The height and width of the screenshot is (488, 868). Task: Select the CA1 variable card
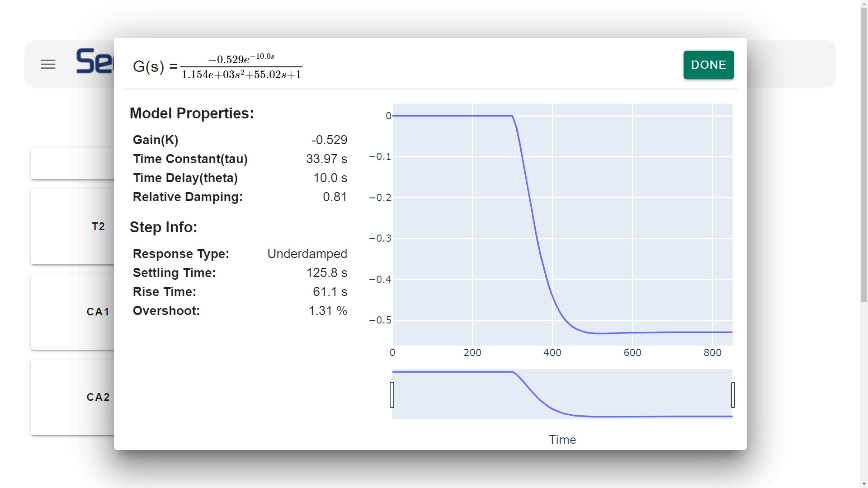coord(72,312)
